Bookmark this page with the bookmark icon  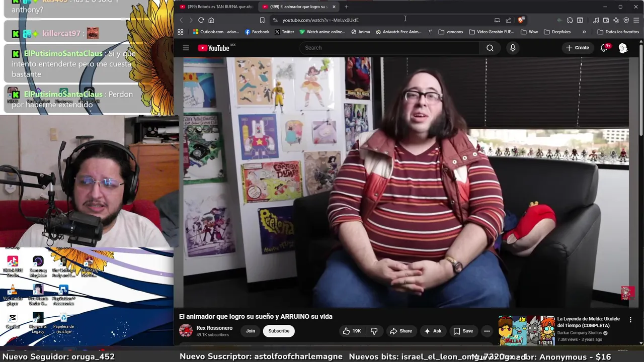tap(262, 20)
